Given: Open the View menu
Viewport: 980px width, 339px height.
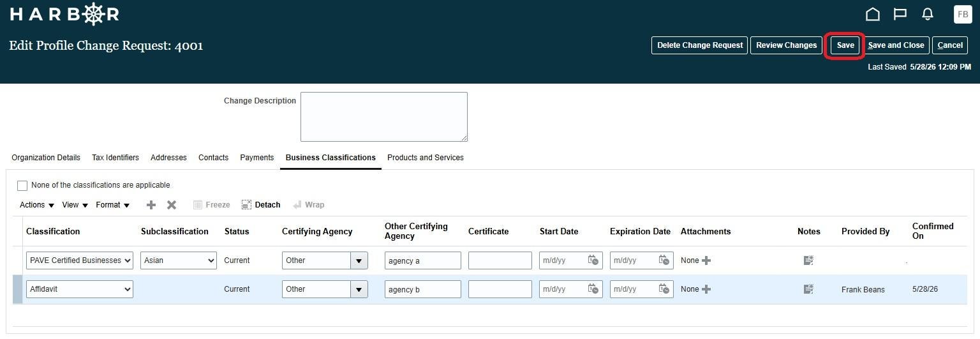Looking at the screenshot, I should (x=75, y=205).
